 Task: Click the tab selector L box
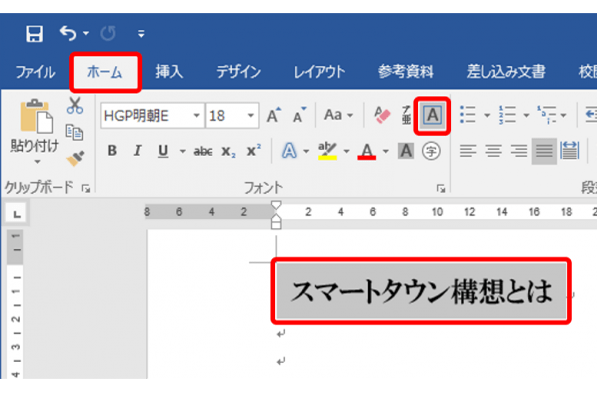pos(16,214)
